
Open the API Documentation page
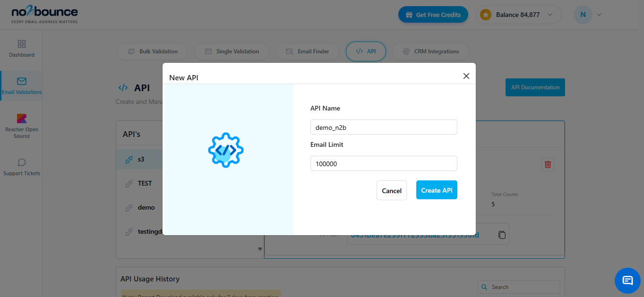(535, 87)
